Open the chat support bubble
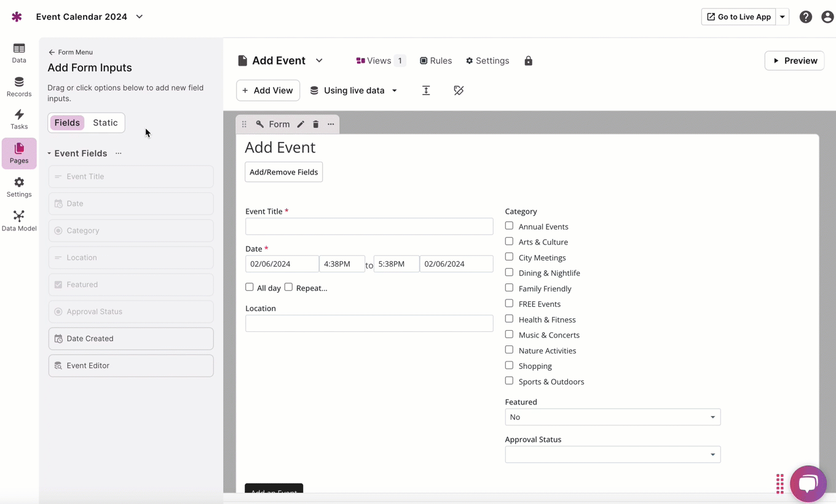This screenshot has width=836, height=504. click(808, 484)
